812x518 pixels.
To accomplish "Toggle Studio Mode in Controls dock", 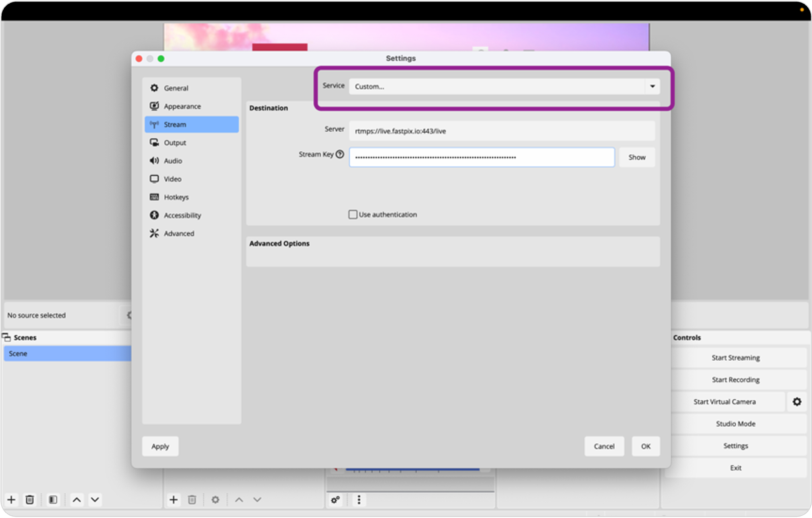I will coord(736,424).
